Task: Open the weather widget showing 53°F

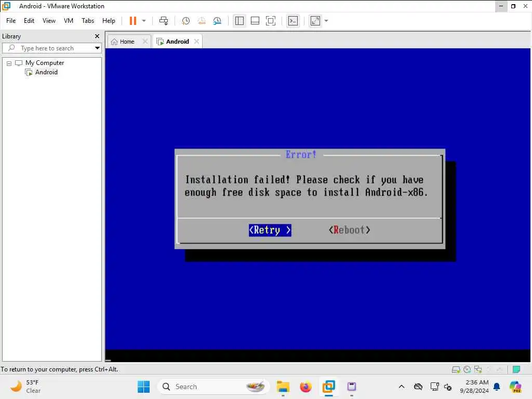Action: coord(25,387)
